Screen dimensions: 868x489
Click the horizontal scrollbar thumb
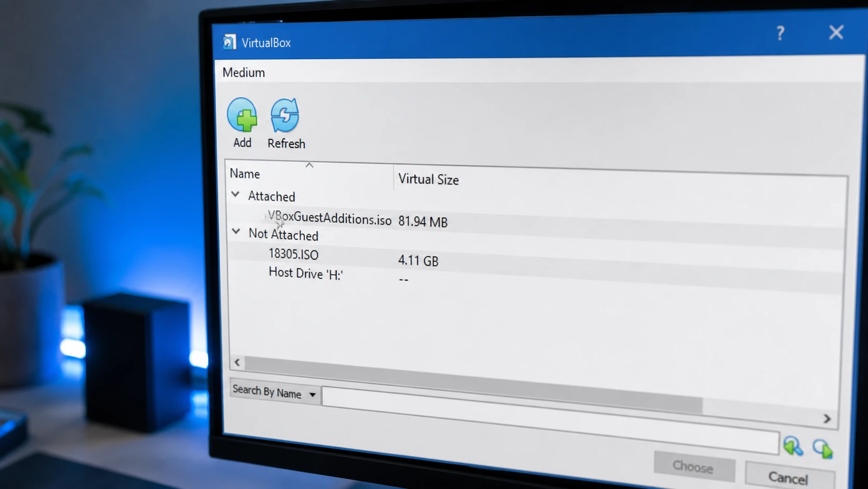(x=473, y=384)
